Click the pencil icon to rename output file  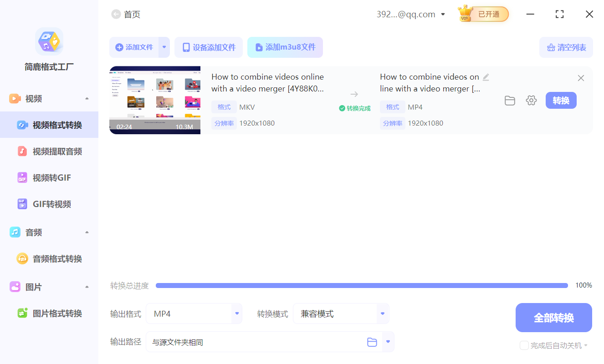[x=486, y=77]
